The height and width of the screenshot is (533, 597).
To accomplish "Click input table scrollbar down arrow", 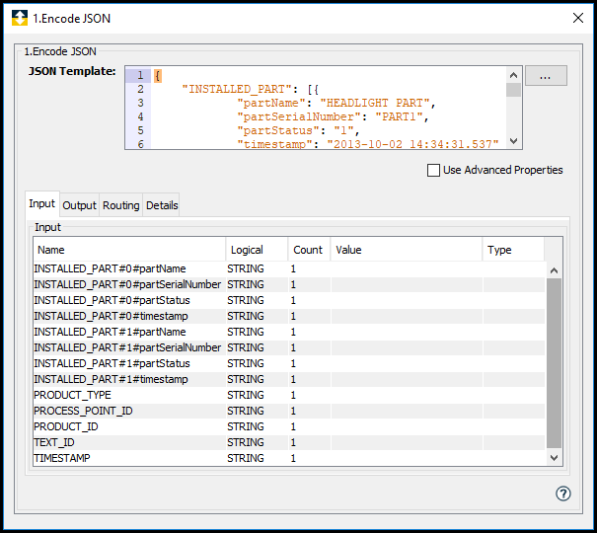I will (554, 458).
